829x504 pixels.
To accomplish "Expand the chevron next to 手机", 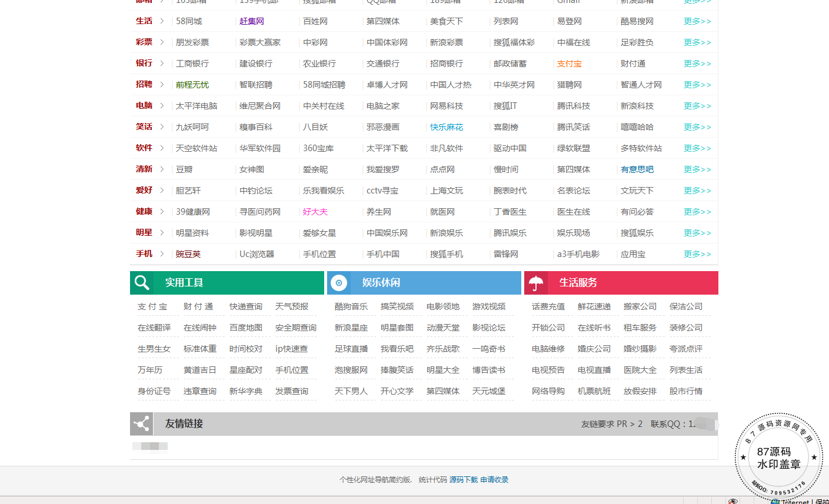I will [162, 254].
